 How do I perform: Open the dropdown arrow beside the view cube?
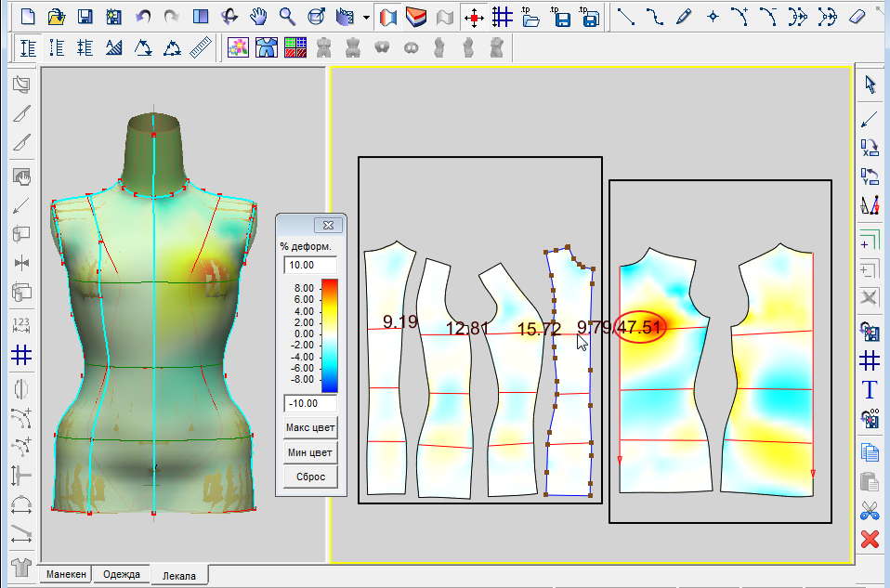coord(368,17)
